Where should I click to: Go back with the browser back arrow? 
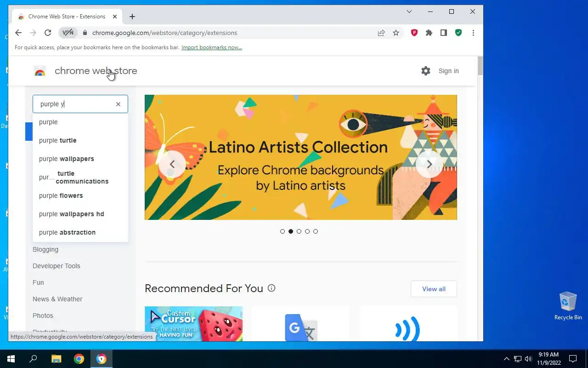pos(18,33)
